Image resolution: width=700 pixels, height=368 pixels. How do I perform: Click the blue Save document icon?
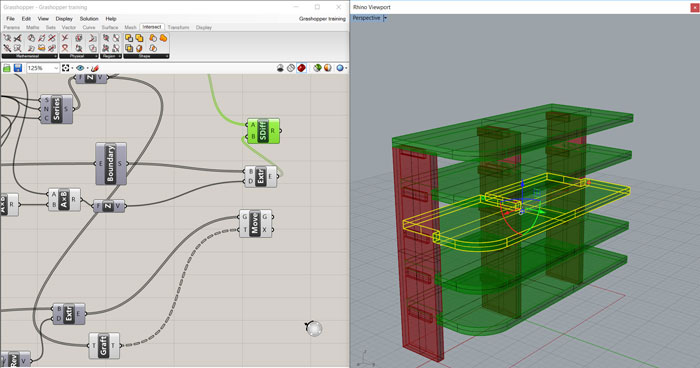tap(18, 68)
